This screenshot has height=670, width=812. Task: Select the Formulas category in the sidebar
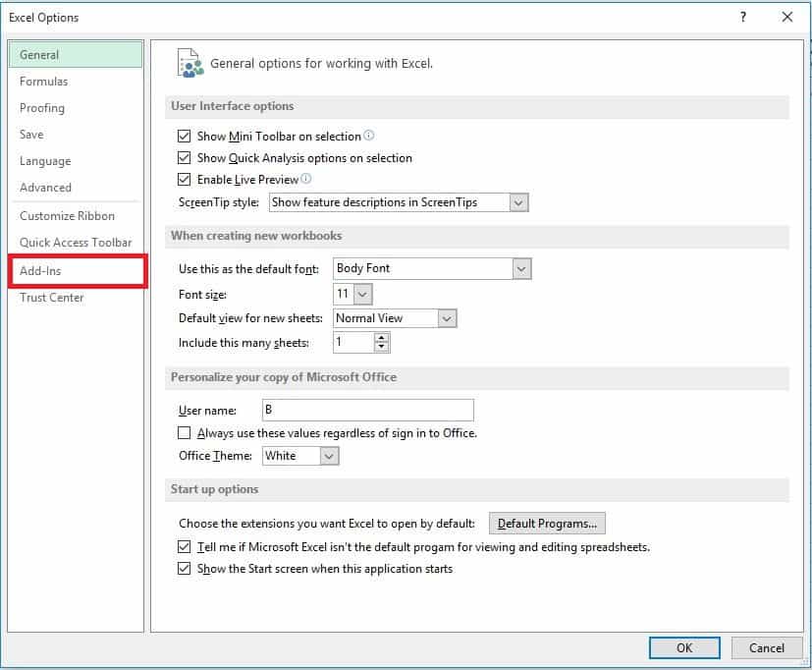[x=43, y=82]
